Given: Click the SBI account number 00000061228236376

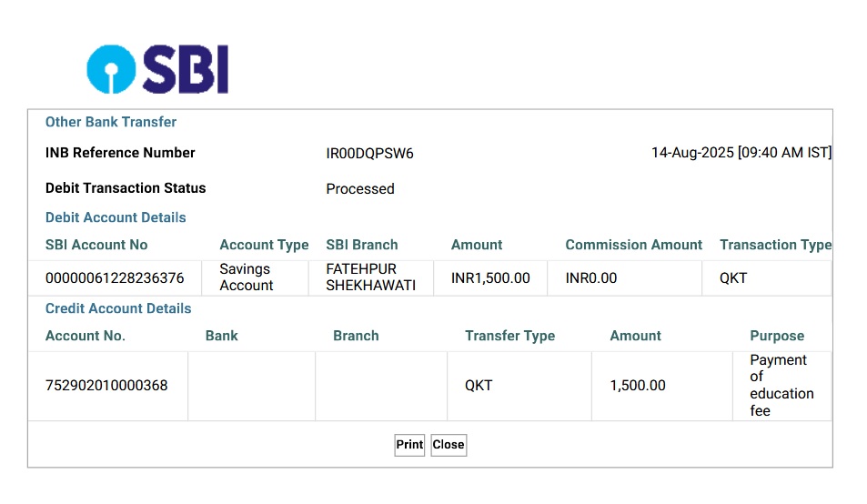Looking at the screenshot, I should [115, 278].
